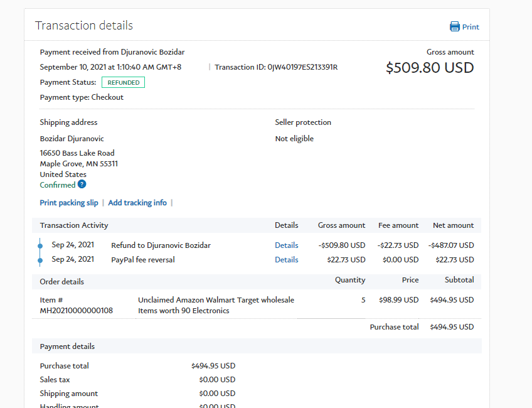This screenshot has width=532, height=408.
Task: Select the Add tracking info link
Action: click(137, 203)
